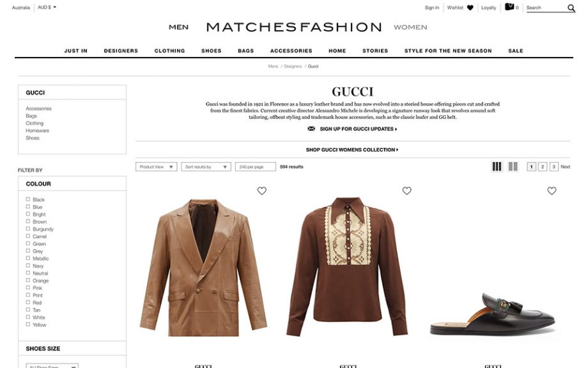Switch to two-column grid view
This screenshot has width=588, height=368.
pyautogui.click(x=513, y=166)
